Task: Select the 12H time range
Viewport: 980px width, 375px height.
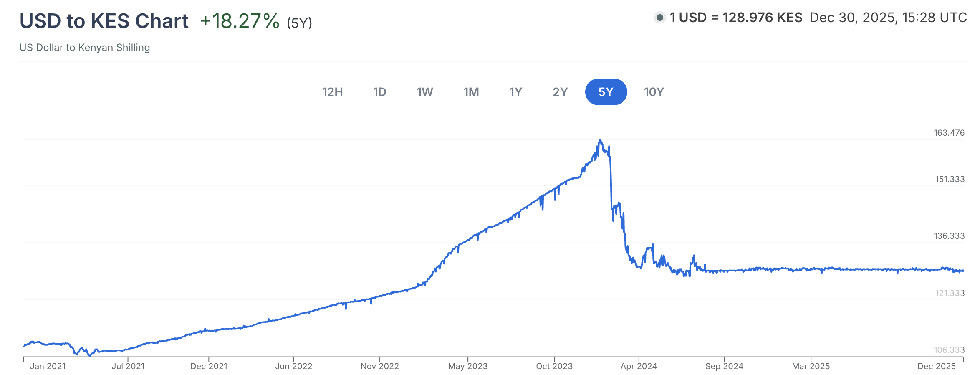Action: (332, 92)
